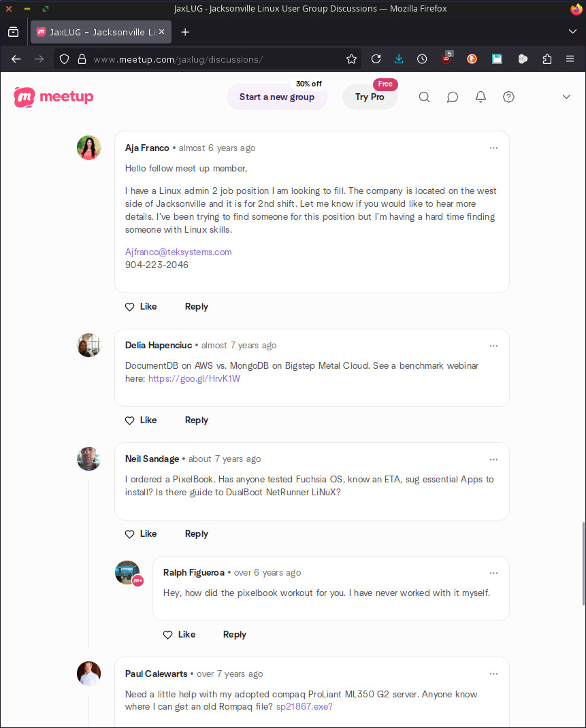586x728 pixels.
Task: Reload the page
Action: [x=376, y=59]
